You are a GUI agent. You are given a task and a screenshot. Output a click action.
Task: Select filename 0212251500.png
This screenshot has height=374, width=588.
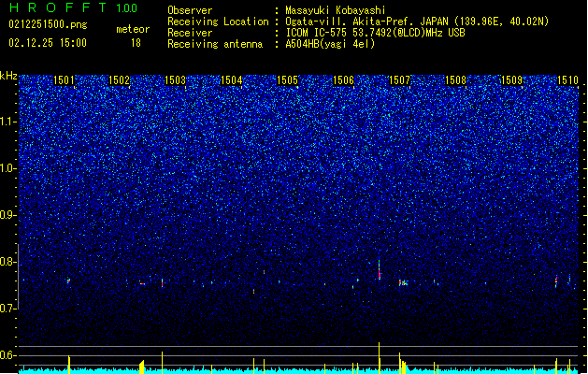[x=48, y=24]
